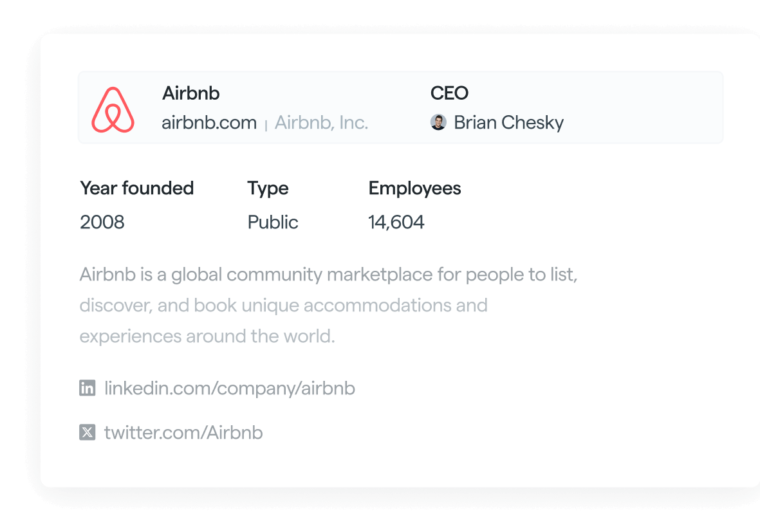Click the Airbnb company name heading

(x=191, y=93)
